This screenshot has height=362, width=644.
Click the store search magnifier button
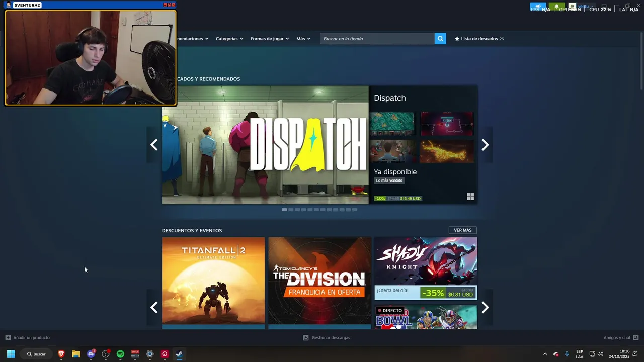click(440, 39)
